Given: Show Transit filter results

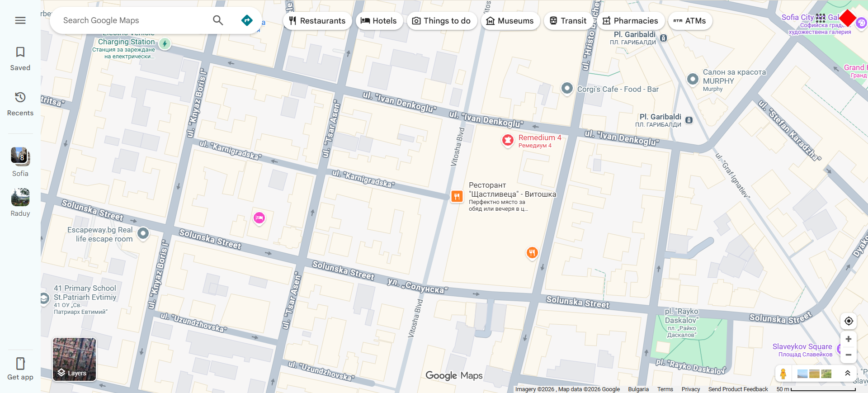Looking at the screenshot, I should (568, 21).
